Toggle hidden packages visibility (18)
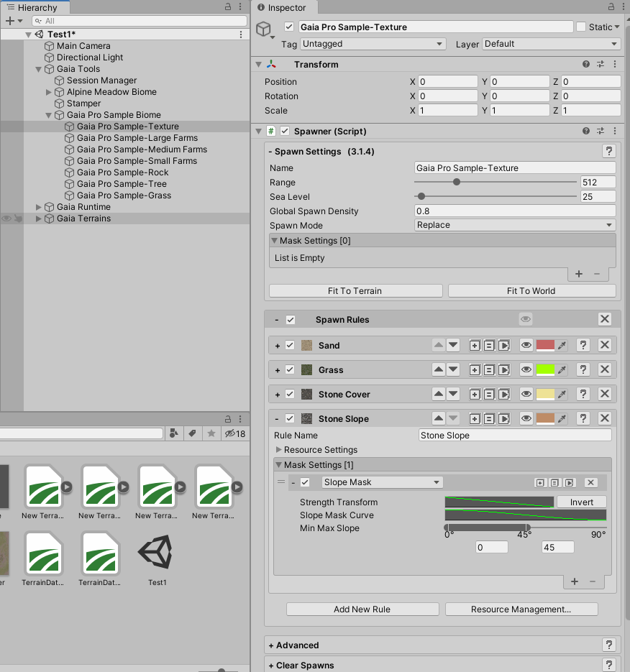Viewport: 630px width, 672px height. [x=235, y=433]
